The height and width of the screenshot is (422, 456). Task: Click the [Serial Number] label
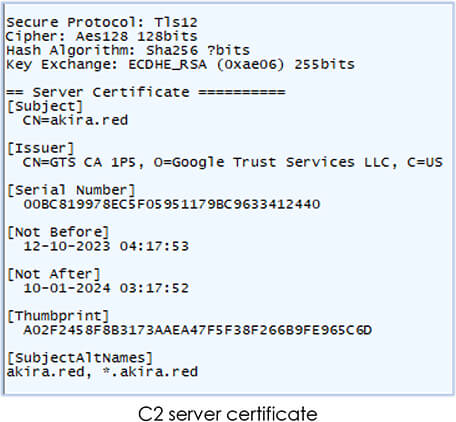[71, 190]
